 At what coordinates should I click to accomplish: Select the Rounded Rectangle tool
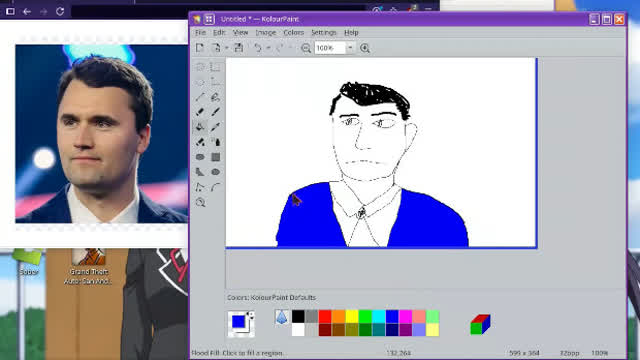pos(200,157)
